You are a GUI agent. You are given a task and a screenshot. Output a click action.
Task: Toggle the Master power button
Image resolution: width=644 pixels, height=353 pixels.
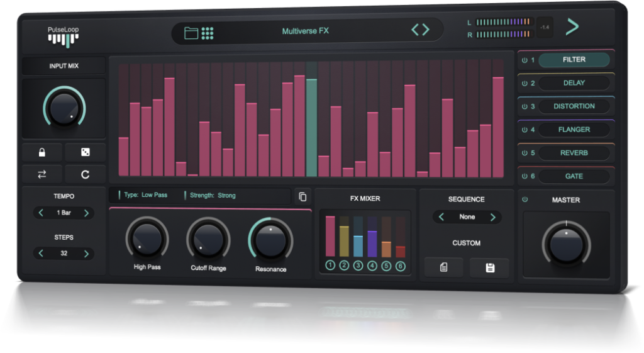(525, 199)
